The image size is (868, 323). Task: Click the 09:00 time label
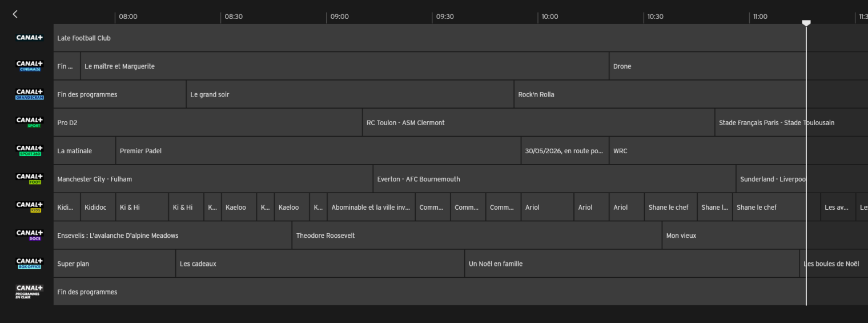coord(339,17)
